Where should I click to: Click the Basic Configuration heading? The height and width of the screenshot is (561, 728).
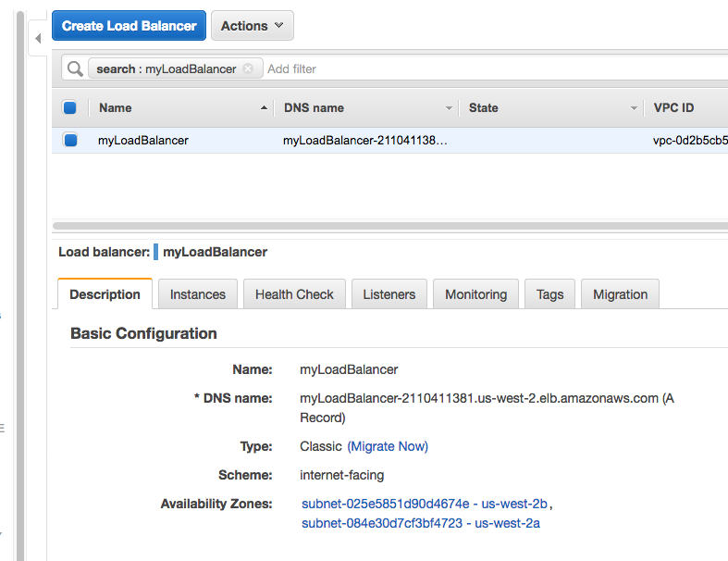pos(143,333)
